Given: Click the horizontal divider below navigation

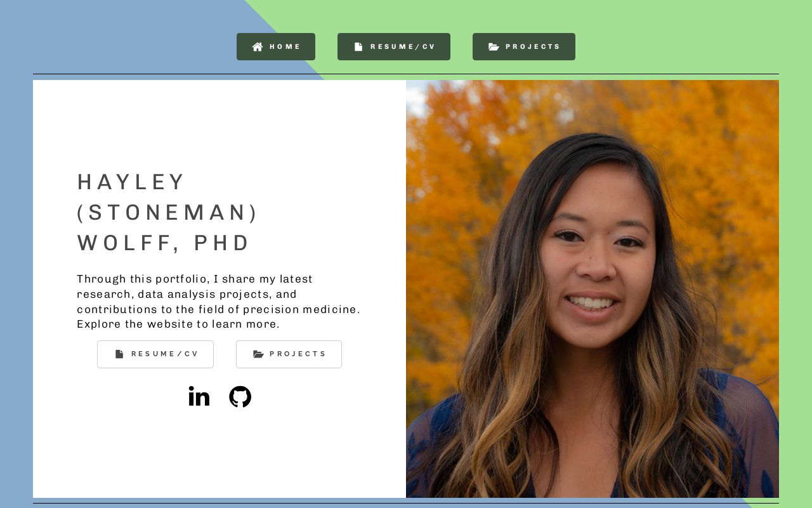Looking at the screenshot, I should pos(406,74).
